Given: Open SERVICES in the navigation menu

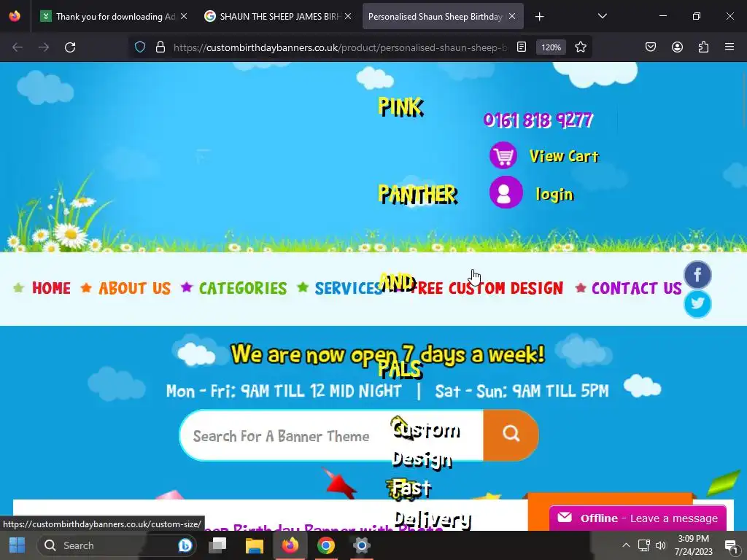Looking at the screenshot, I should (x=348, y=288).
